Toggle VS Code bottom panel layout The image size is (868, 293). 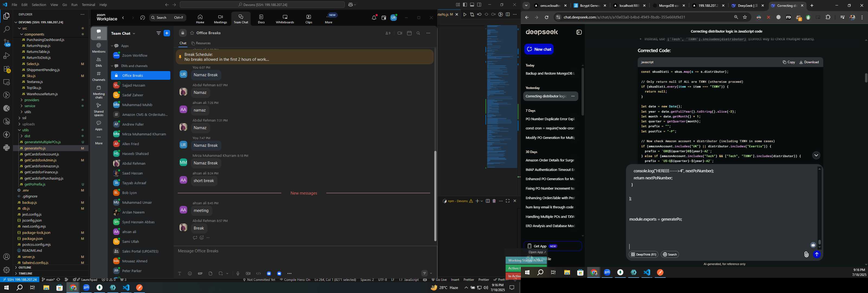472,5
